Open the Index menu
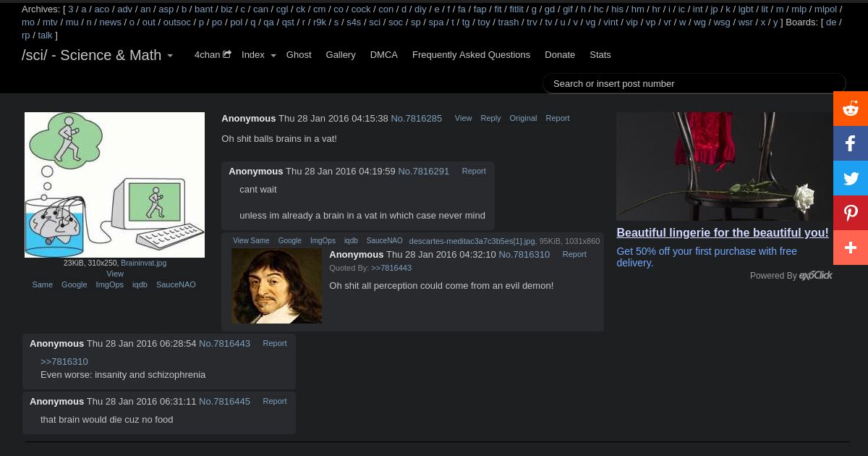The height and width of the screenshot is (456, 868). [253, 54]
